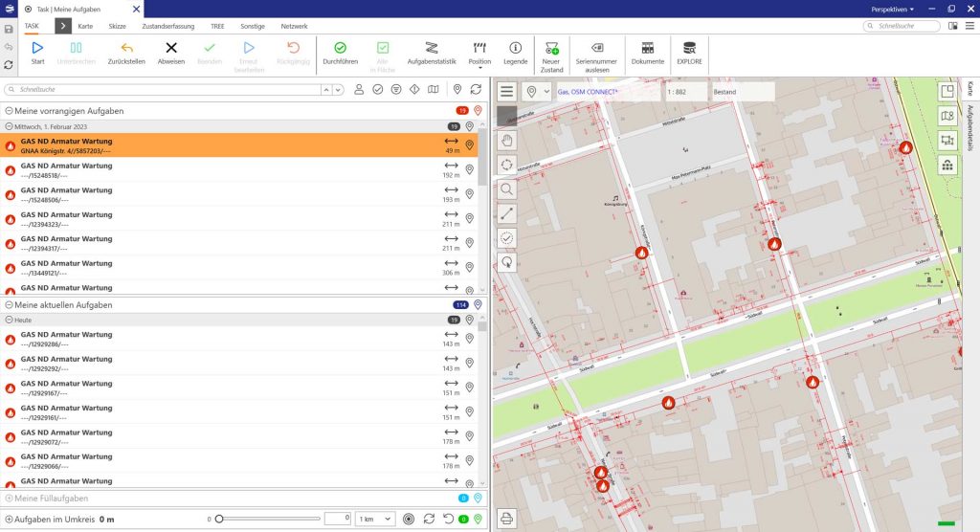Open Aufgabenstatistik from the toolbar
The width and height of the screenshot is (980, 532).
432,48
